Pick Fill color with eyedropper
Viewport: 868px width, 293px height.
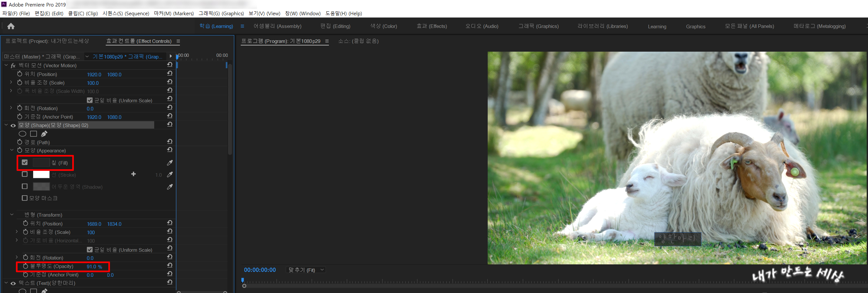point(170,163)
